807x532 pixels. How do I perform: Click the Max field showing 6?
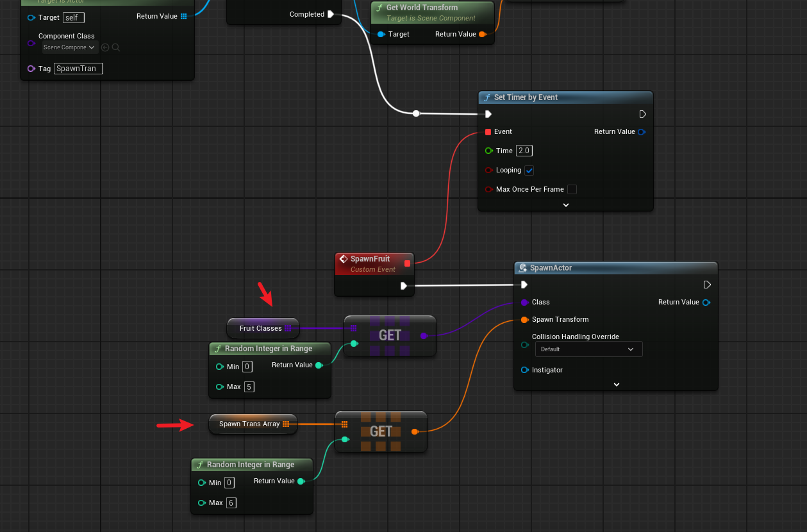tap(231, 503)
